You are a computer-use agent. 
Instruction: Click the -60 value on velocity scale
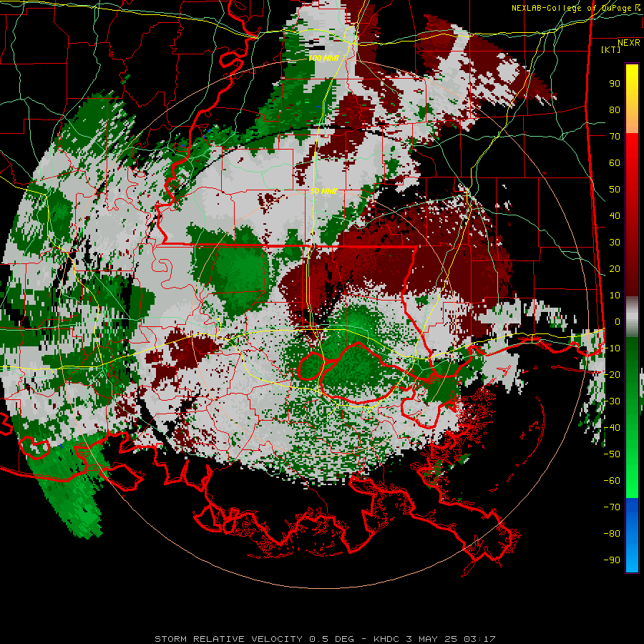(x=612, y=481)
